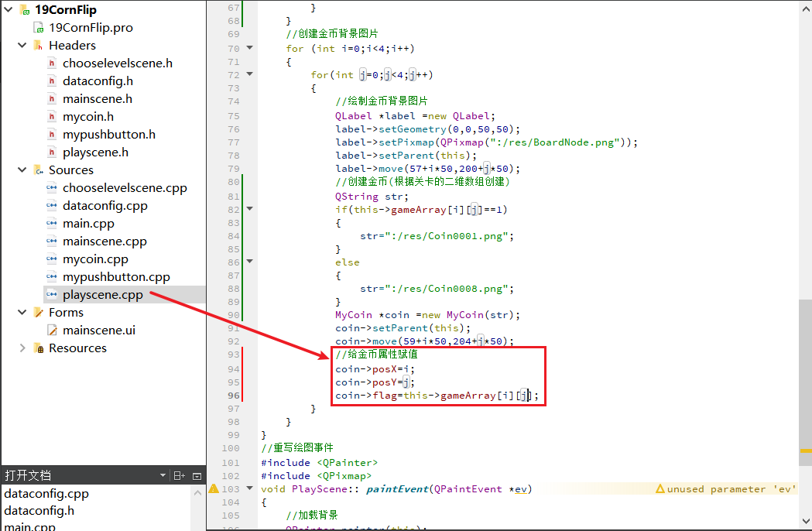Click the cpp icon of playscene.cpp
The width and height of the screenshot is (812, 531).
pyautogui.click(x=52, y=294)
